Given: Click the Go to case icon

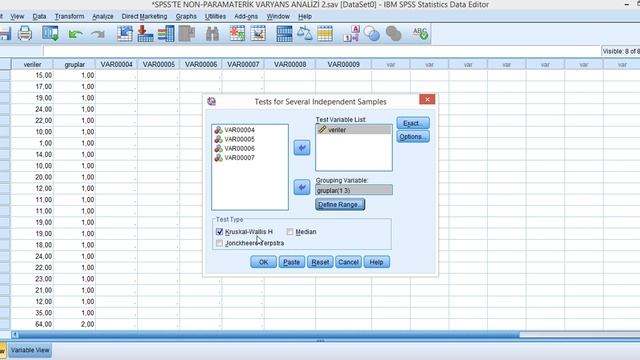Looking at the screenshot, I should (x=124, y=33).
